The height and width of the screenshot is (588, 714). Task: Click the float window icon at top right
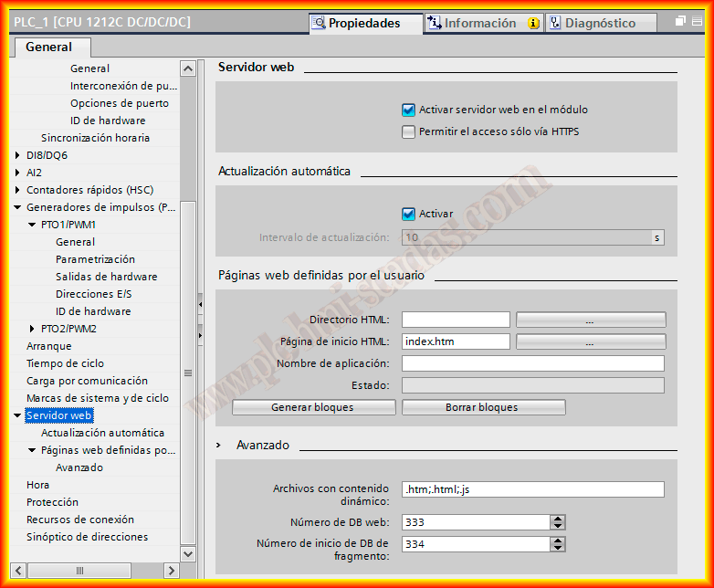pos(681,22)
